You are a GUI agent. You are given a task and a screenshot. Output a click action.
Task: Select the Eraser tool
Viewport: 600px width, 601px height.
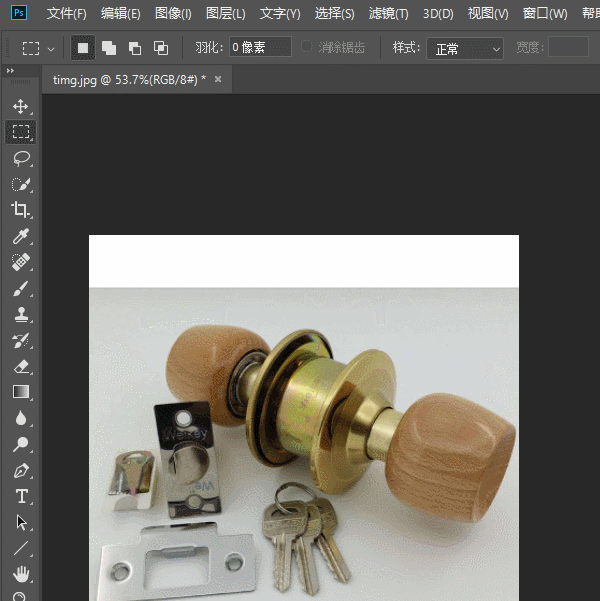tap(20, 366)
